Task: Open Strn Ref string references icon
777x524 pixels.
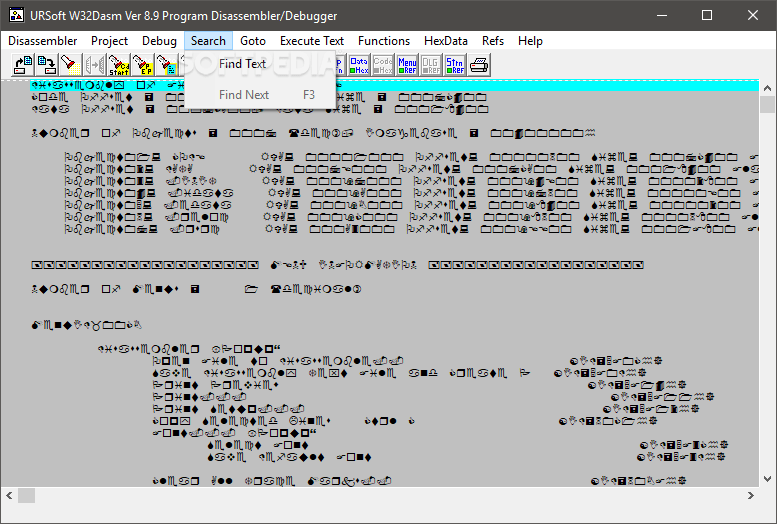Action: (x=455, y=65)
